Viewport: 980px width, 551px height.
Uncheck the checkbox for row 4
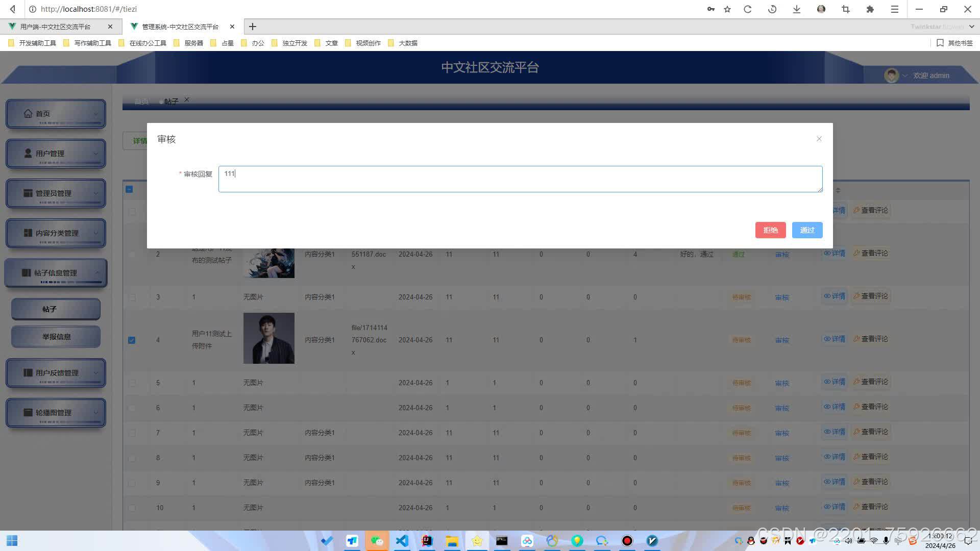tap(132, 340)
